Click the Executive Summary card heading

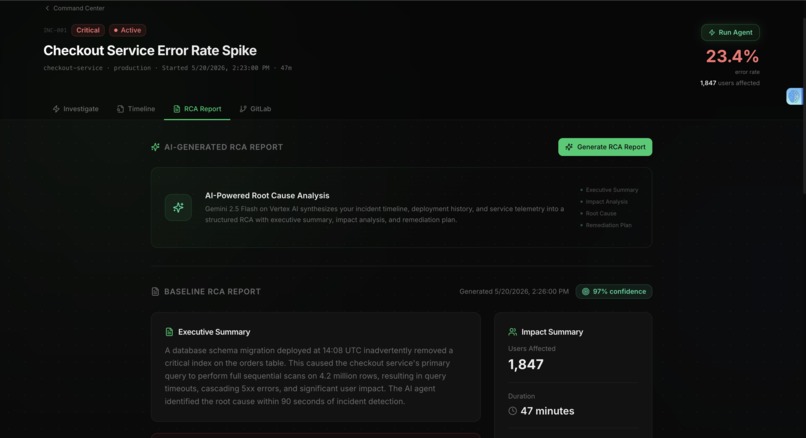[214, 332]
